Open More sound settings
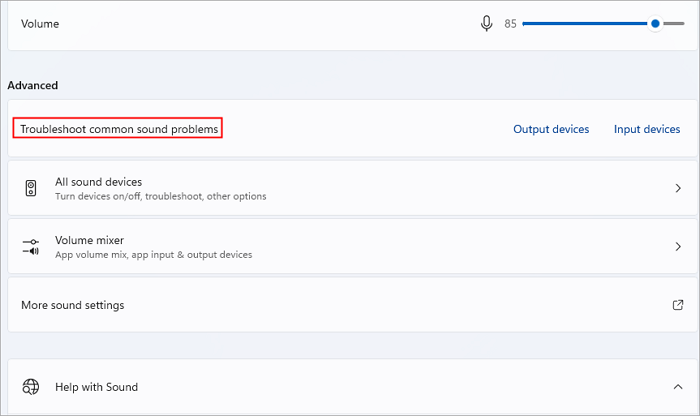The width and height of the screenshot is (700, 416). click(72, 305)
